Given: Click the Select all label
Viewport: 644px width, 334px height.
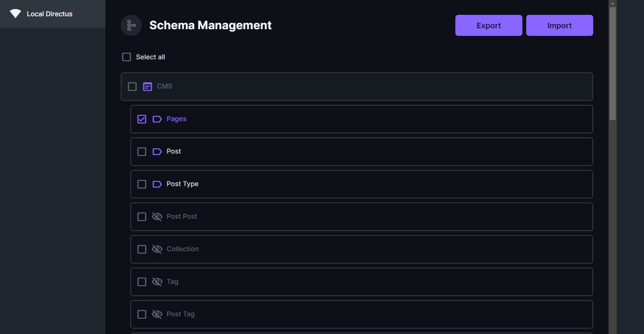Looking at the screenshot, I should pos(150,57).
